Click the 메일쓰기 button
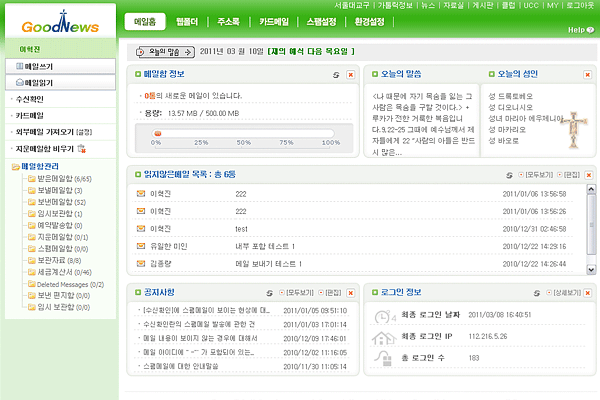This screenshot has width=600, height=400. pyautogui.click(x=40, y=66)
